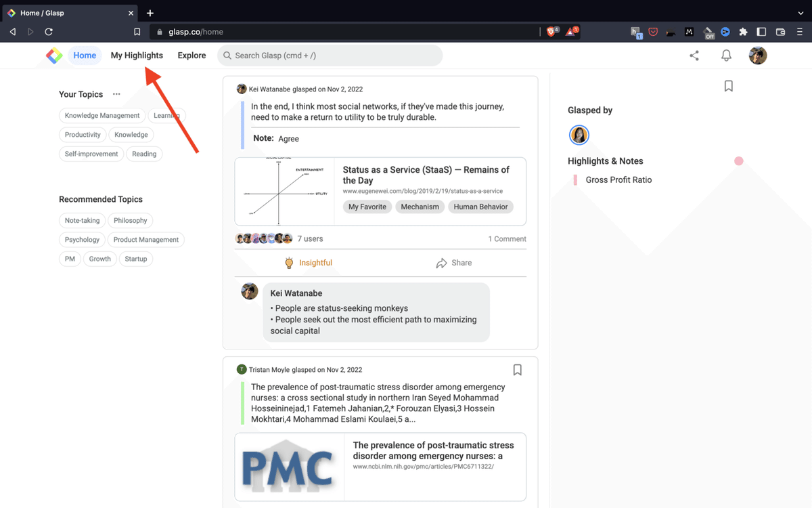
Task: Open Status as a Service article title
Action: pyautogui.click(x=426, y=175)
